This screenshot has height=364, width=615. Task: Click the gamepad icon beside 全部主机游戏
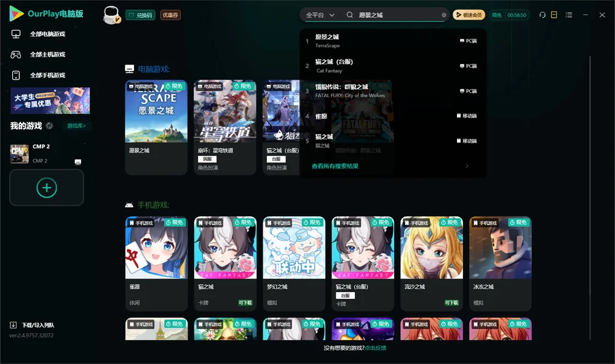(x=16, y=55)
